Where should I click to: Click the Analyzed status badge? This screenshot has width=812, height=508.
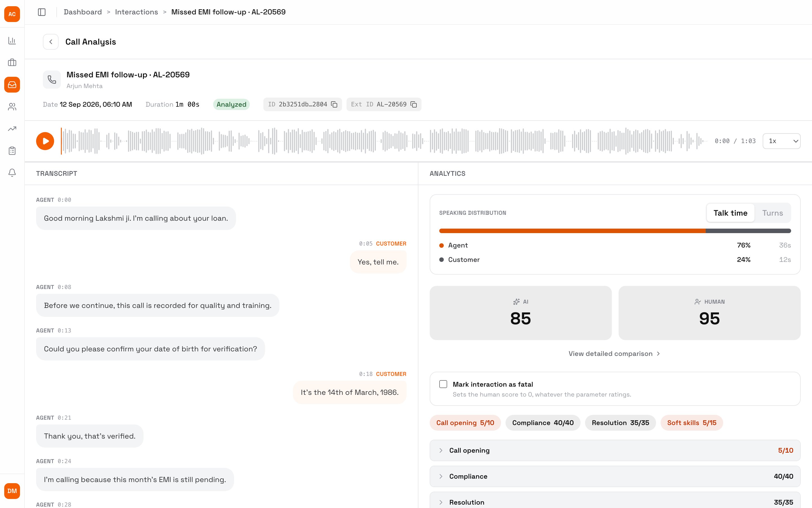click(231, 104)
